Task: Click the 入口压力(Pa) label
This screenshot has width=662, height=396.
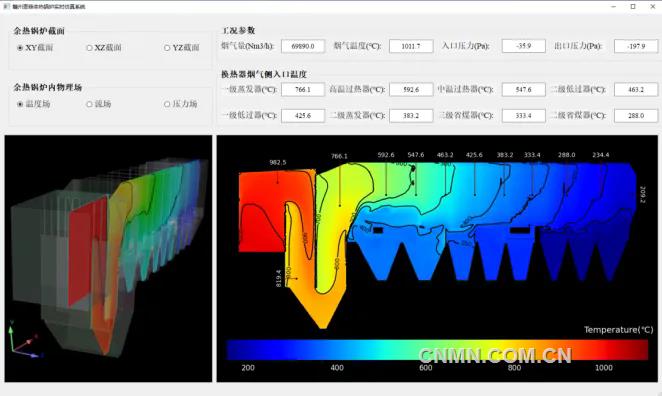Action: point(465,46)
